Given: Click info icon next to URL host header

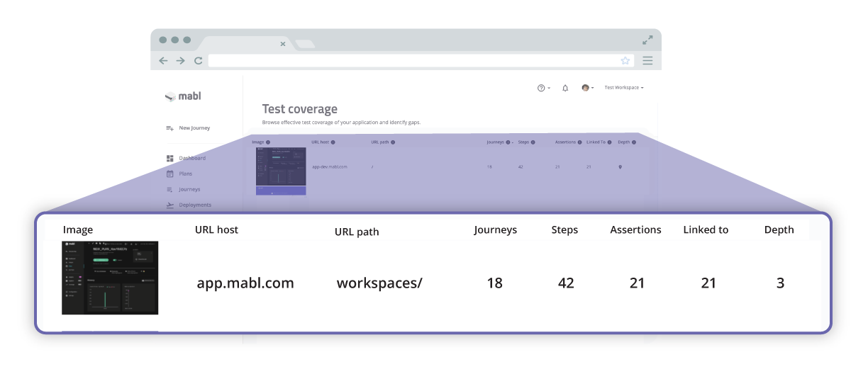Looking at the screenshot, I should tap(333, 142).
